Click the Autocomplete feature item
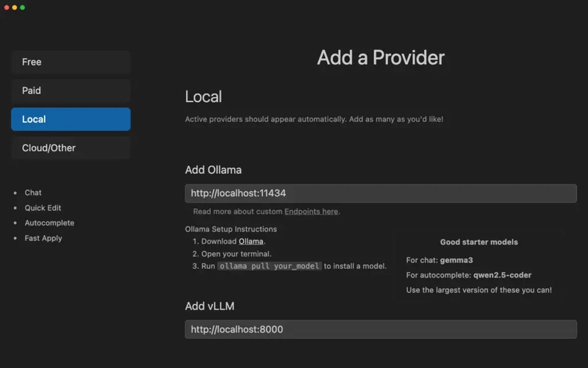The image size is (588, 368). pos(49,223)
